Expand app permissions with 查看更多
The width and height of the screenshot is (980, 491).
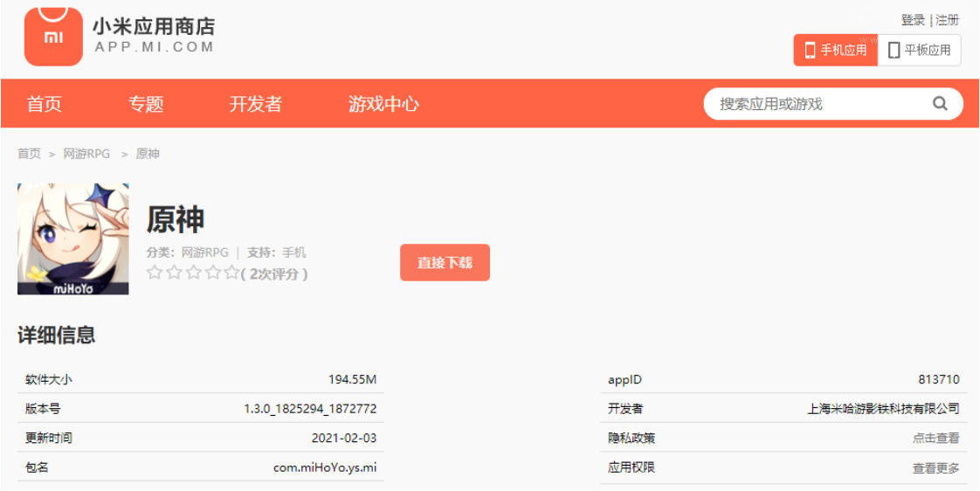pyautogui.click(x=935, y=468)
